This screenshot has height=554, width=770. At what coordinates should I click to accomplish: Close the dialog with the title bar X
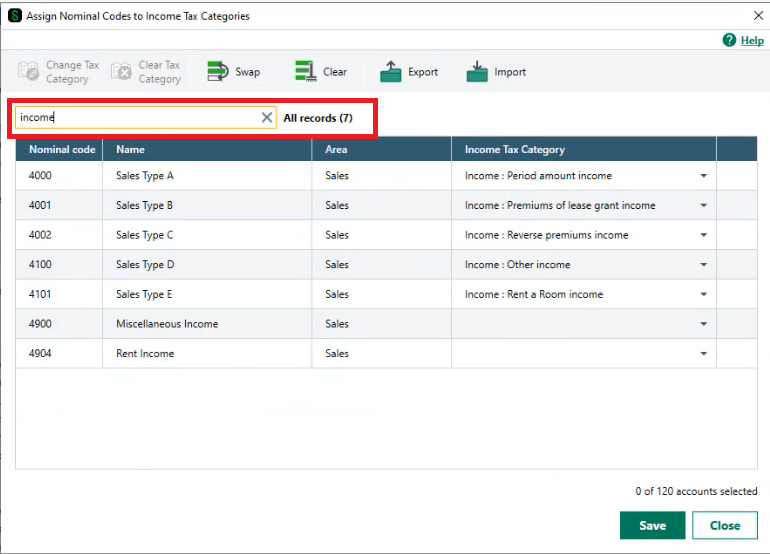758,16
